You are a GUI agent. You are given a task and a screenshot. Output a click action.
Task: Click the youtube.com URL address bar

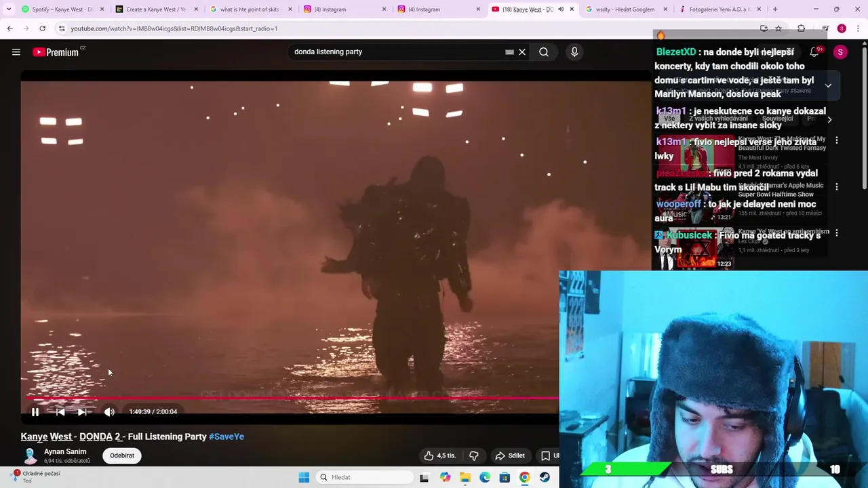pyautogui.click(x=407, y=28)
